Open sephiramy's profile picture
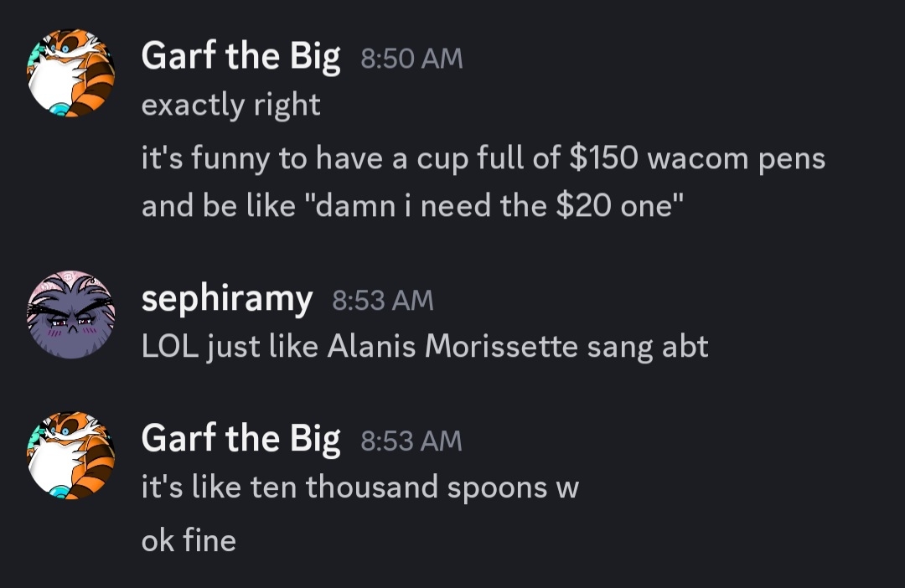The height and width of the screenshot is (588, 905). tap(71, 315)
